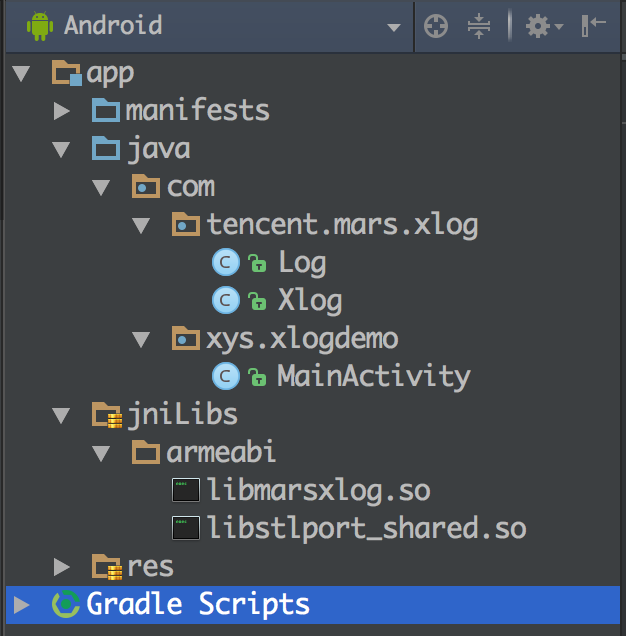Click the MainActivity class icon

[226, 376]
